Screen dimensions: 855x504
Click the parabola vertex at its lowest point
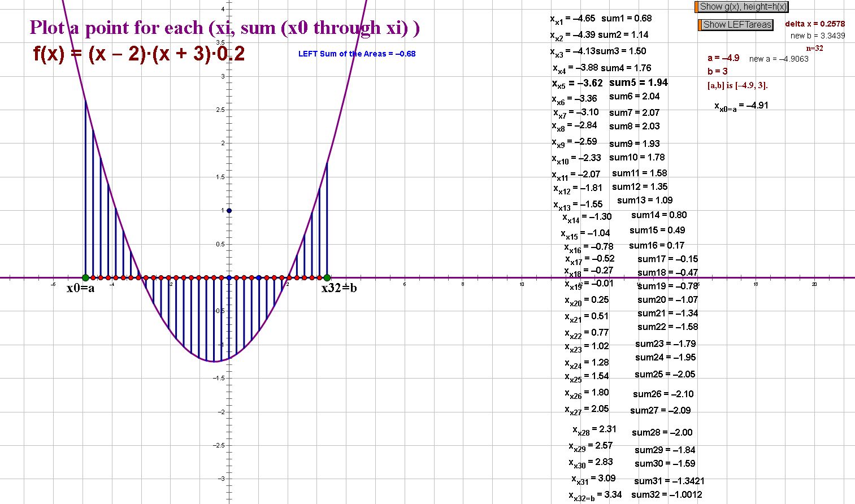pos(214,362)
